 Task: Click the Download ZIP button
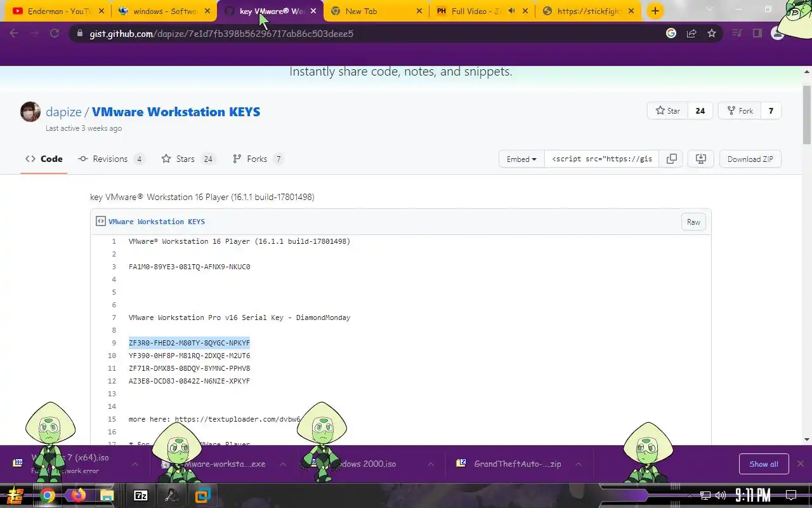tap(750, 159)
